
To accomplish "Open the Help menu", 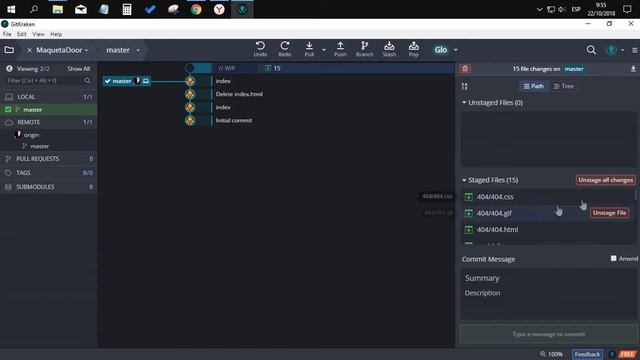I will point(56,34).
